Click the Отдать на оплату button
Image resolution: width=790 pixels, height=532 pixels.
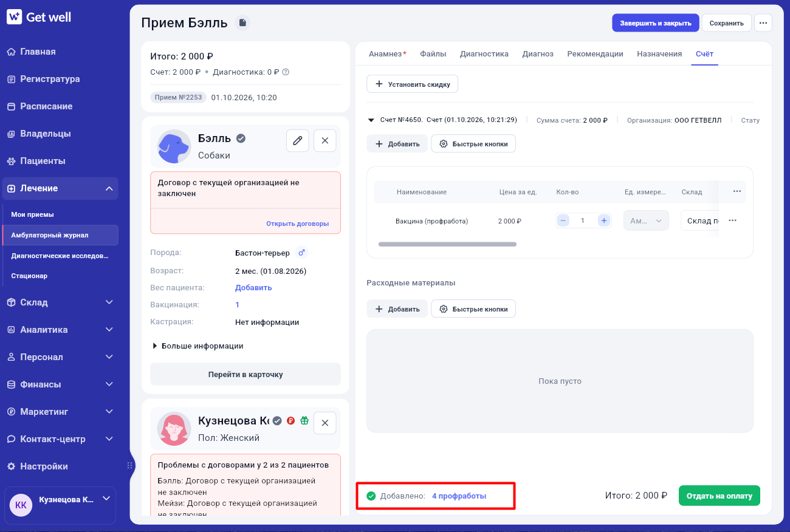click(720, 496)
